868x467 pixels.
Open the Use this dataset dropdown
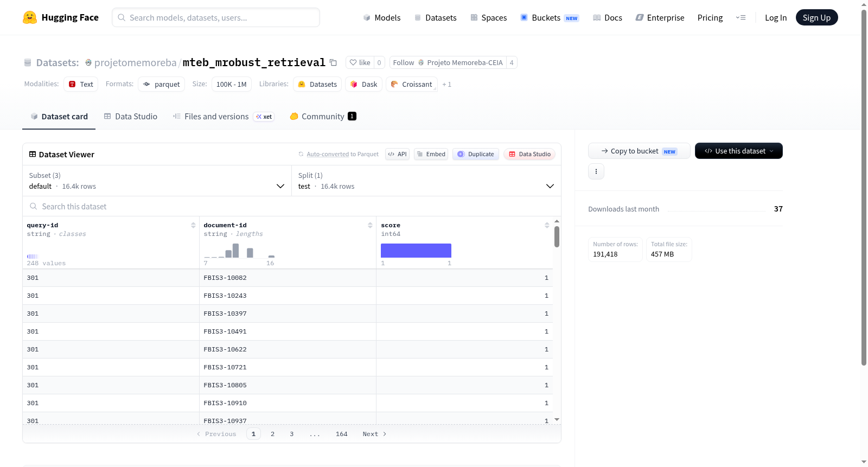pos(739,151)
